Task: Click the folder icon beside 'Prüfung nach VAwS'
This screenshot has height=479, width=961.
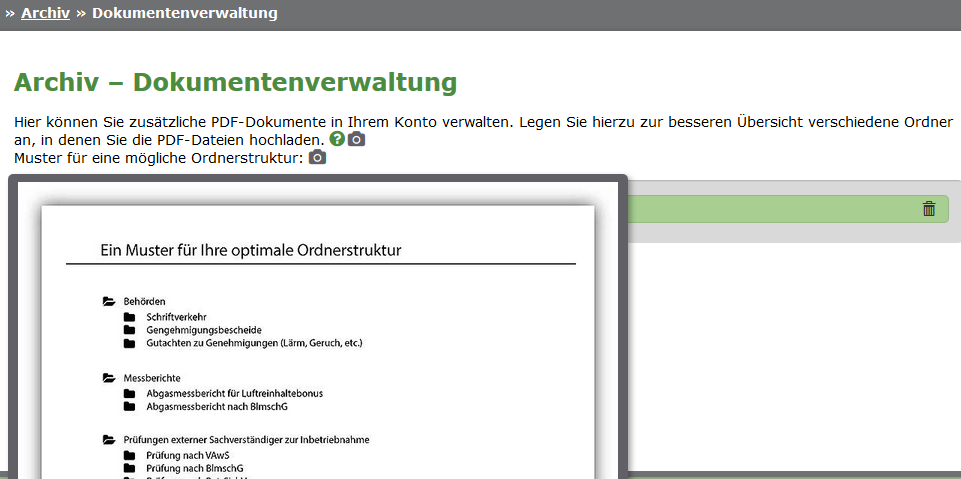Action: [129, 455]
